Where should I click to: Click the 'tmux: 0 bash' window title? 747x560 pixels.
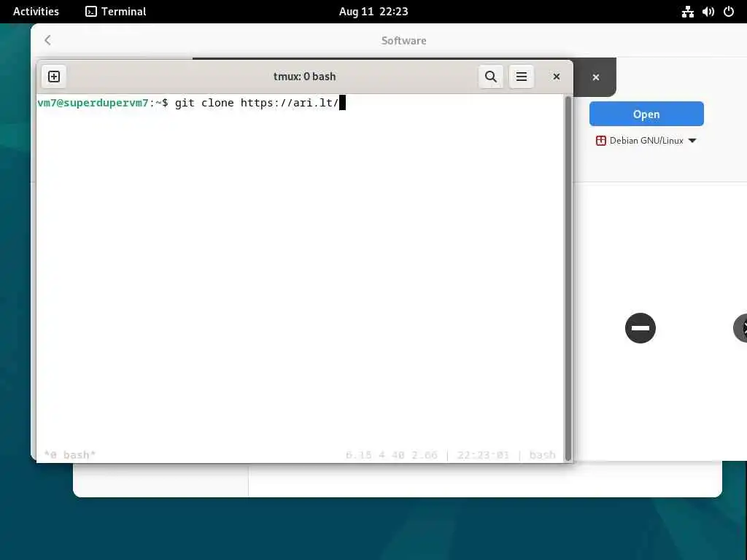(304, 77)
